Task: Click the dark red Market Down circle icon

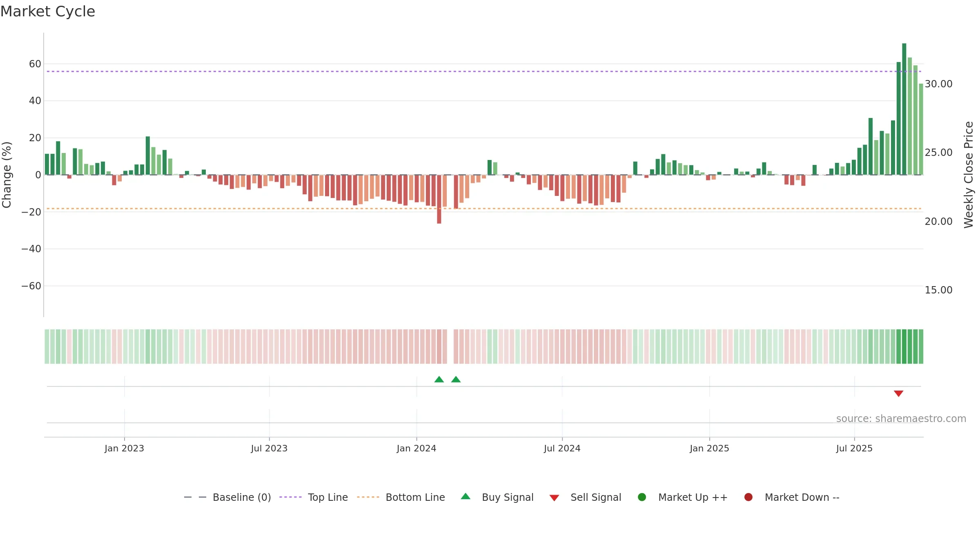Action: [748, 497]
